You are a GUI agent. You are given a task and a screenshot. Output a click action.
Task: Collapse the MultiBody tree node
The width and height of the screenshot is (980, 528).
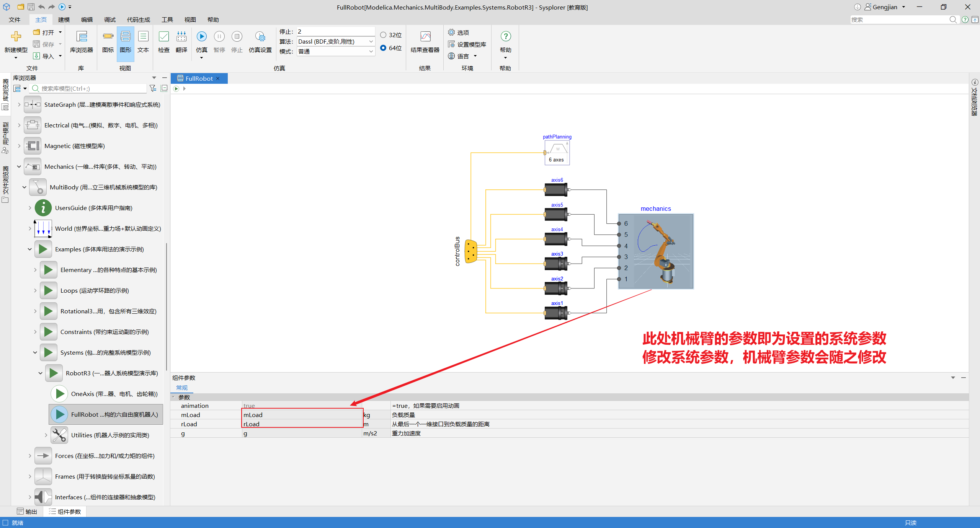point(24,187)
